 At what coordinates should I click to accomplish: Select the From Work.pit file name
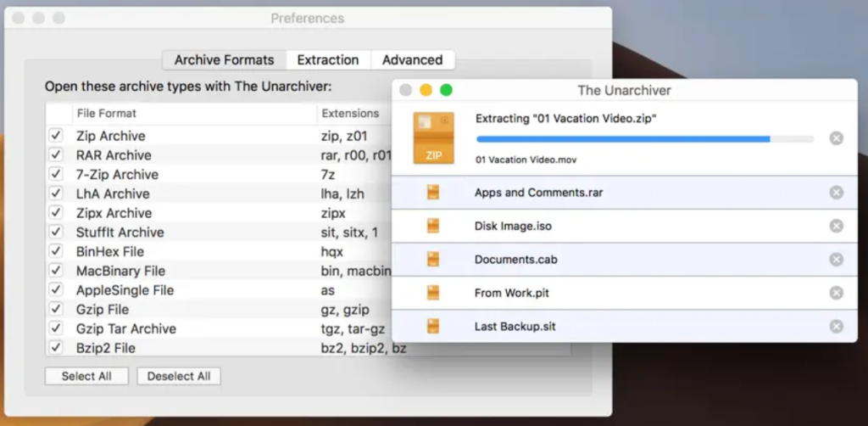(x=512, y=293)
